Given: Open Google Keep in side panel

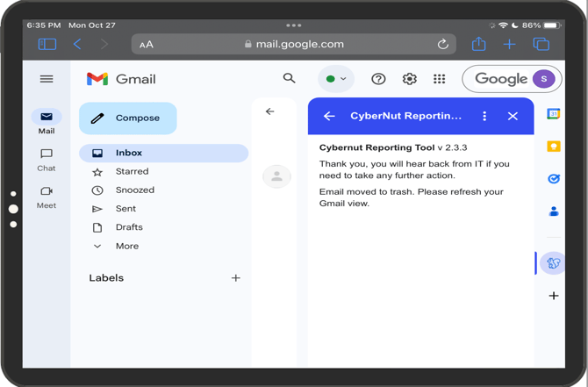Looking at the screenshot, I should (x=554, y=147).
